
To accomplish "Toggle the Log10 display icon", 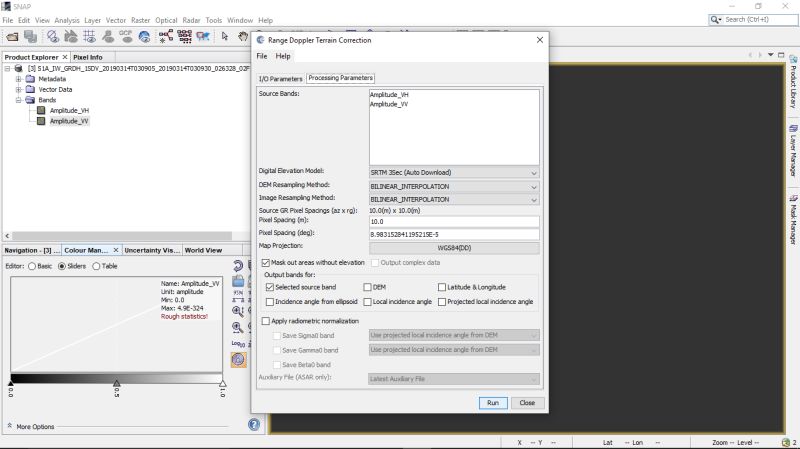I will [x=238, y=343].
